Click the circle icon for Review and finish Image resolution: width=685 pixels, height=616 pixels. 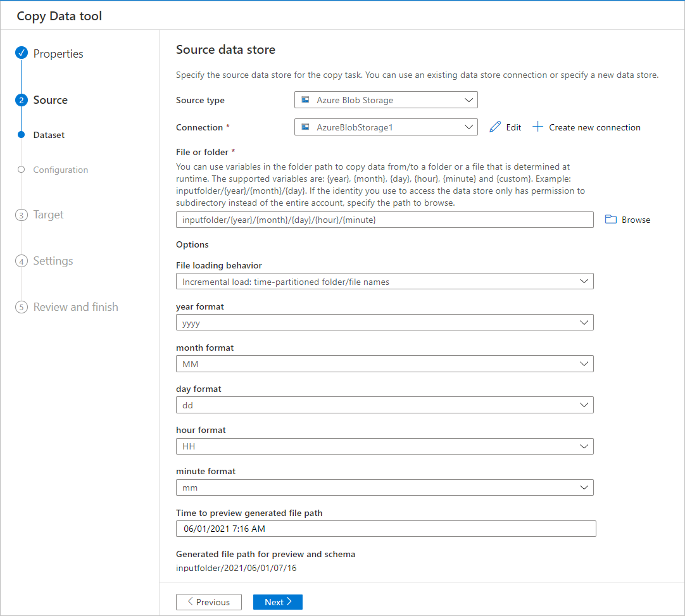(22, 306)
